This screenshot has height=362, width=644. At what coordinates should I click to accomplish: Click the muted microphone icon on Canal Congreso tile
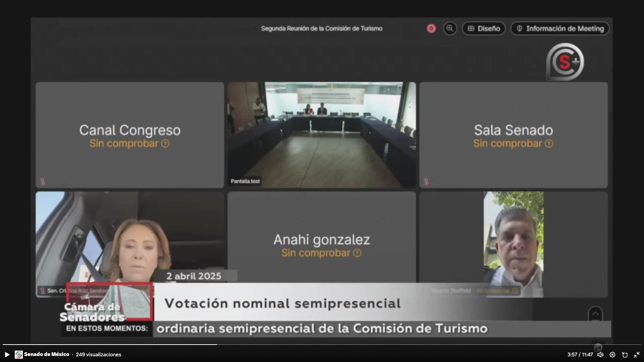tap(43, 182)
